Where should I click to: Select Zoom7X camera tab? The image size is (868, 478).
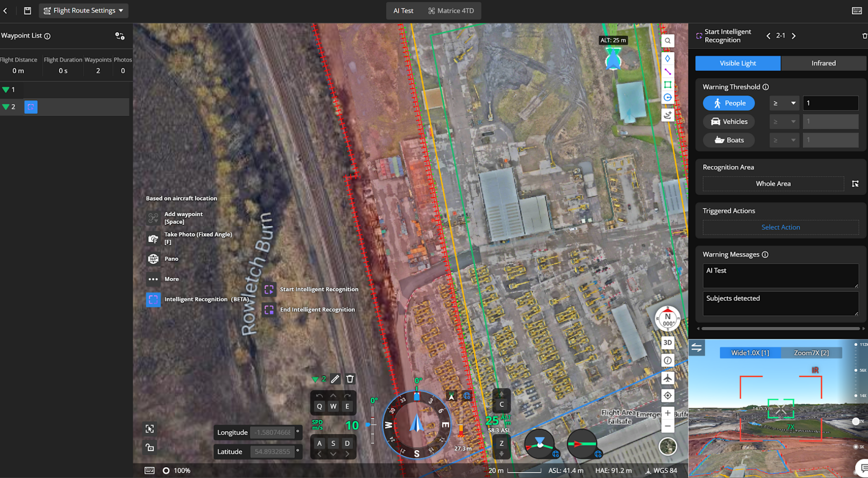tap(811, 353)
